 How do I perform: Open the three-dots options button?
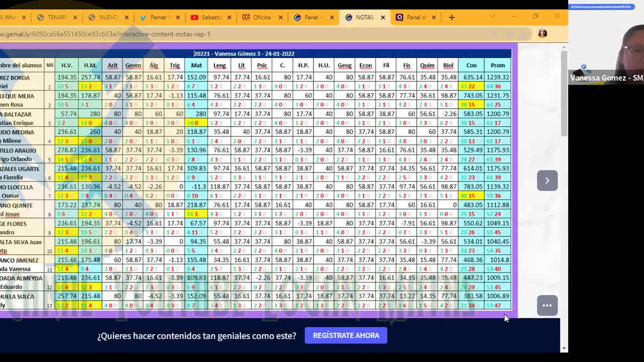[547, 305]
